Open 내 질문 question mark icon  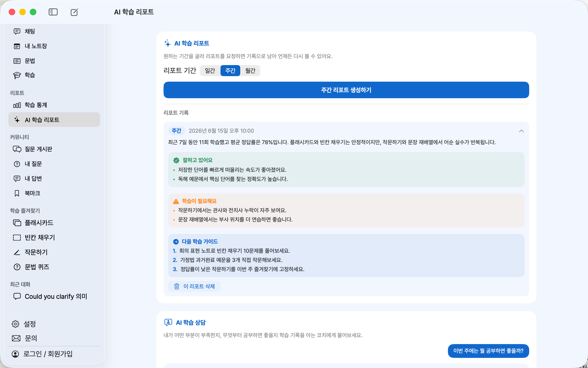pos(17,164)
